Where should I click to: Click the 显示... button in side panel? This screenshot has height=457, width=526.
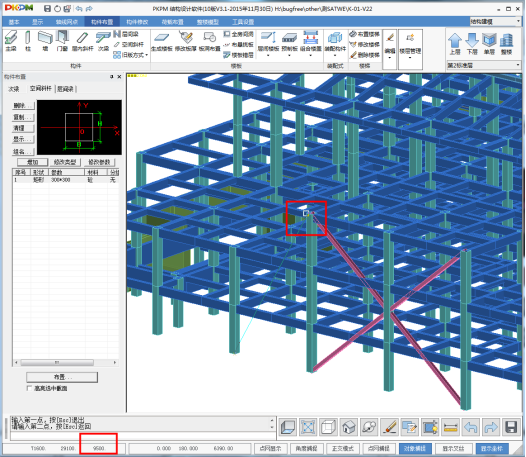[x=23, y=139]
